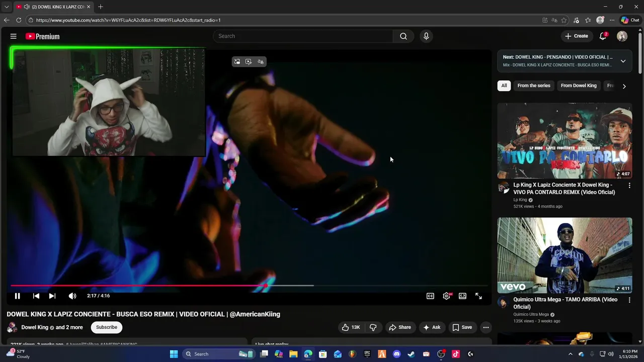Dislike the video thumbs-down
644x362 pixels.
point(373,327)
